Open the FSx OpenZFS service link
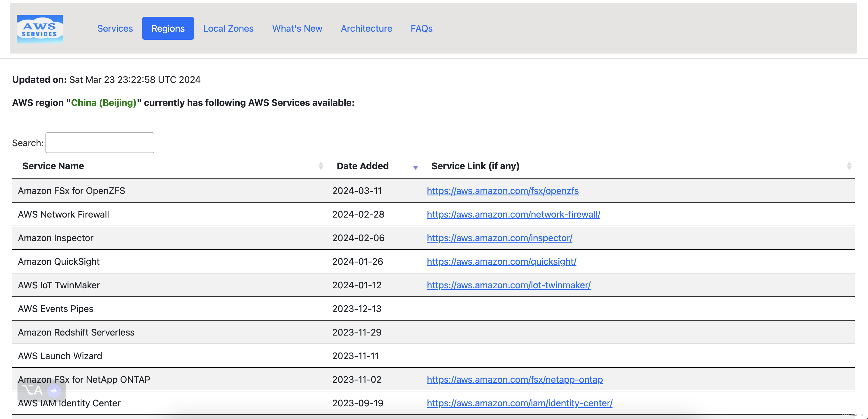 click(502, 191)
